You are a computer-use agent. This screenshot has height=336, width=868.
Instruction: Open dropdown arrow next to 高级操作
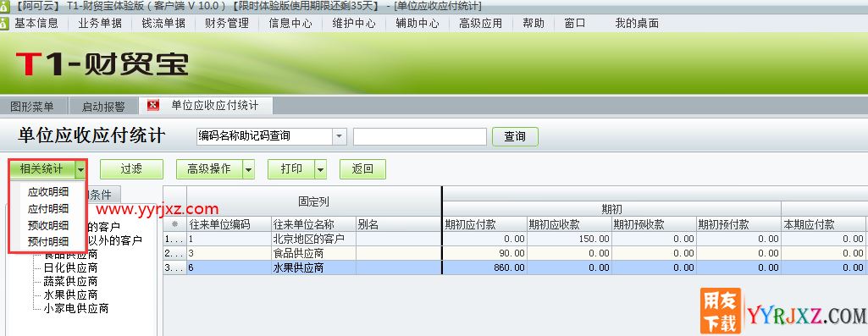coord(249,169)
